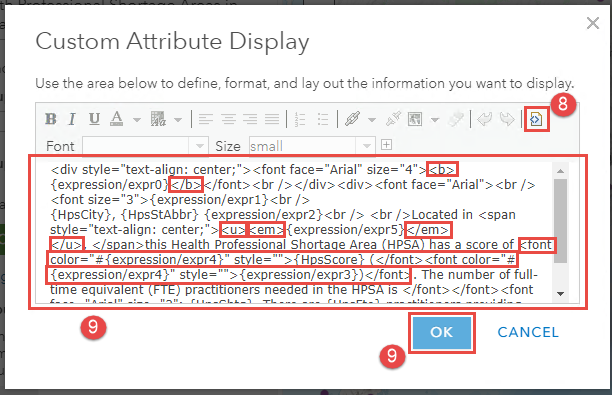The width and height of the screenshot is (612, 395).
Task: Click OK to save attribute display
Action: tap(442, 333)
